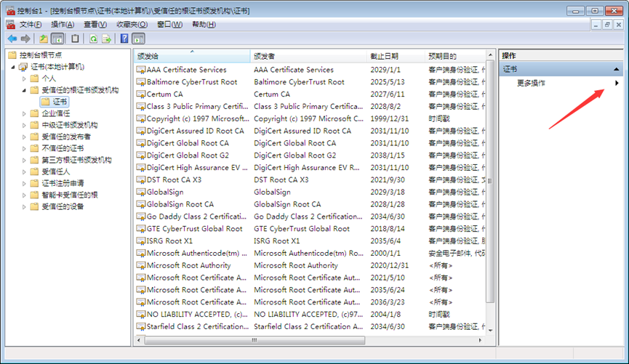Open the 文件(F) menu
Screen dimensions: 629x364
[x=31, y=25]
